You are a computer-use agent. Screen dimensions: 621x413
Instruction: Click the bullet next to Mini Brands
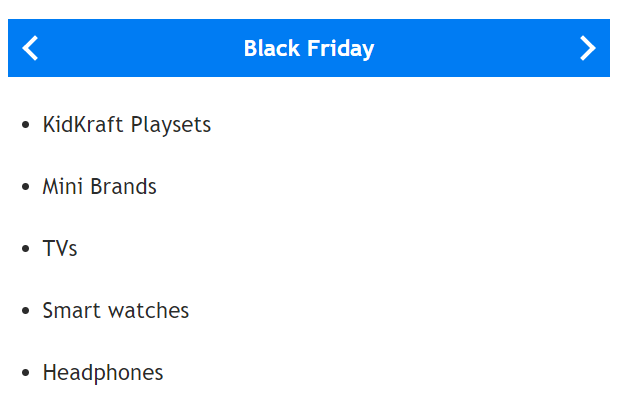tap(26, 187)
